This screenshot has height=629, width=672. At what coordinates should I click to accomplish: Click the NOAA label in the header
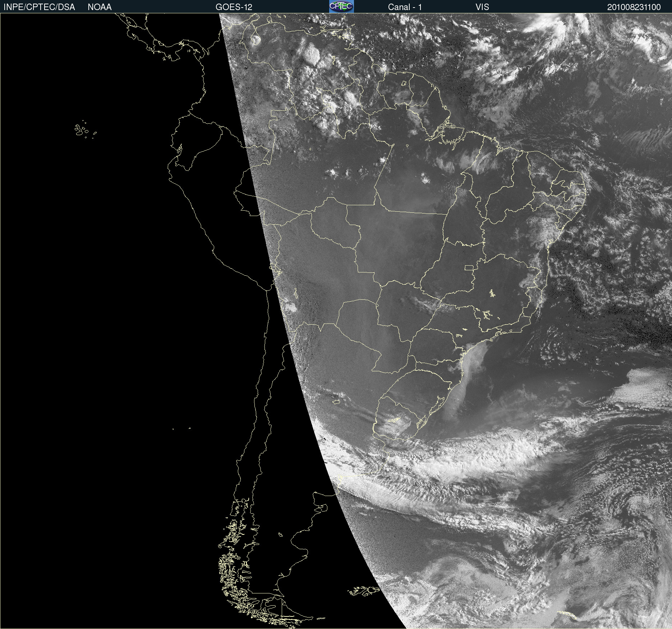point(100,7)
